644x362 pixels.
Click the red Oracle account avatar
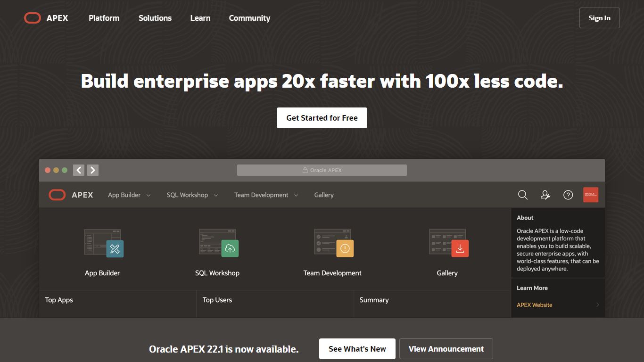point(591,195)
